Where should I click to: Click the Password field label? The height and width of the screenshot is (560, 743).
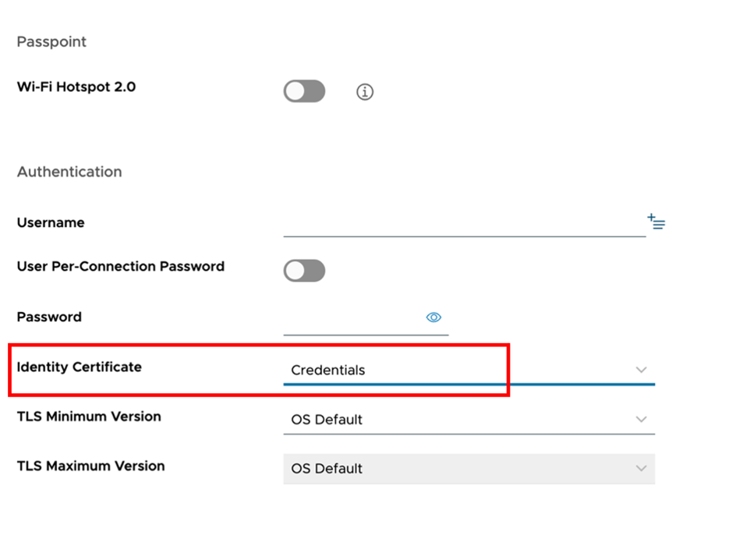49,317
